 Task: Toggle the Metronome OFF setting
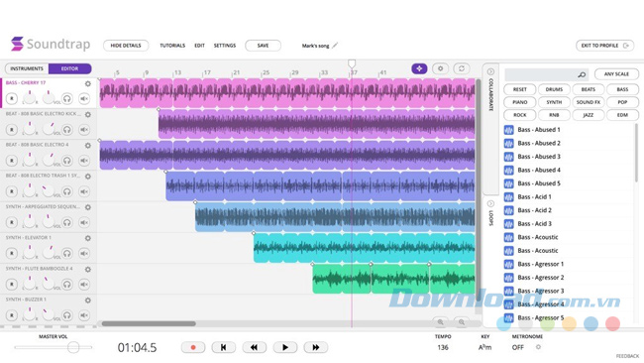coord(518,347)
